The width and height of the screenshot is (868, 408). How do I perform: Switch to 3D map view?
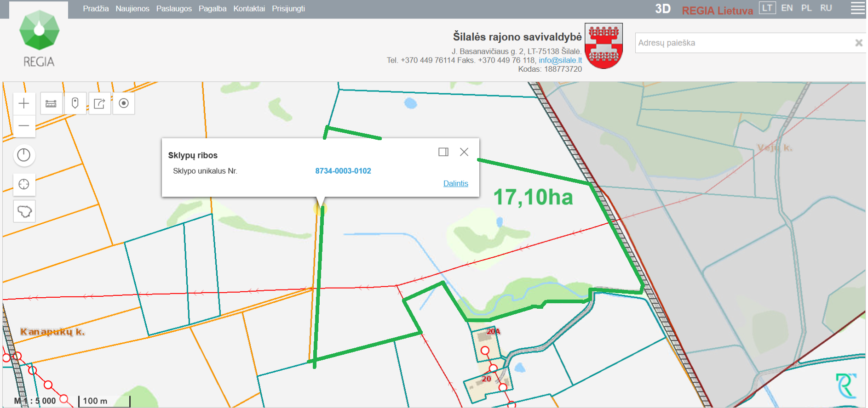(662, 9)
